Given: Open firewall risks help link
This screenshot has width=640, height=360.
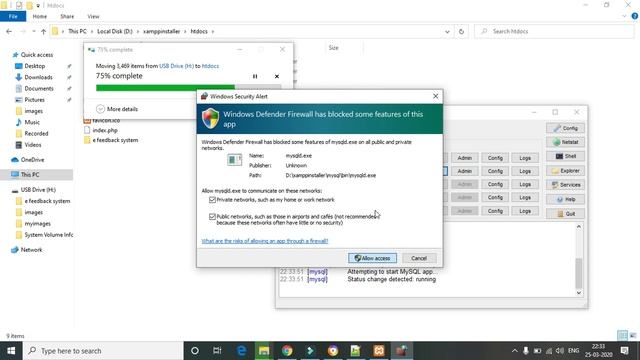Looking at the screenshot, I should 264,241.
